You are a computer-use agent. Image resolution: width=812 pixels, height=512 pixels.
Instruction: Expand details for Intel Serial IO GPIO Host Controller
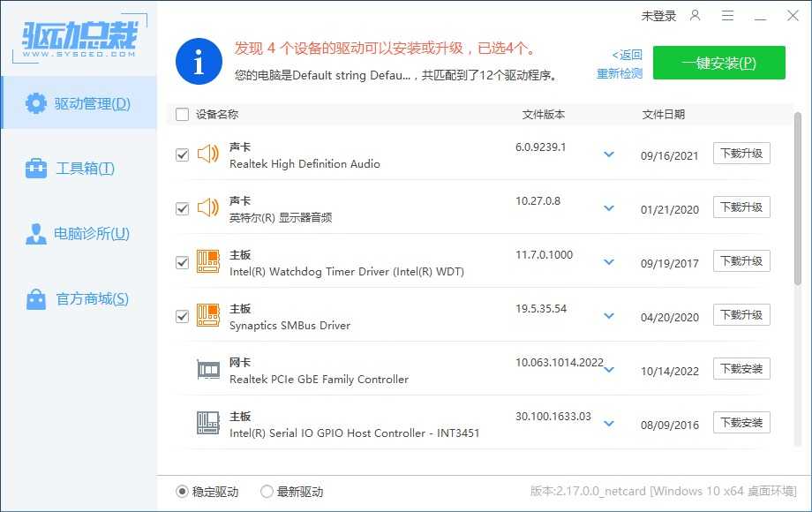pos(608,423)
